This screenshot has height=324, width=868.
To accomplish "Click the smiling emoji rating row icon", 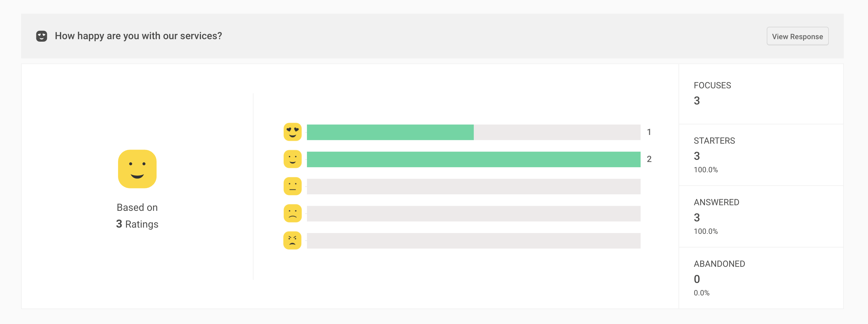I will click(292, 159).
